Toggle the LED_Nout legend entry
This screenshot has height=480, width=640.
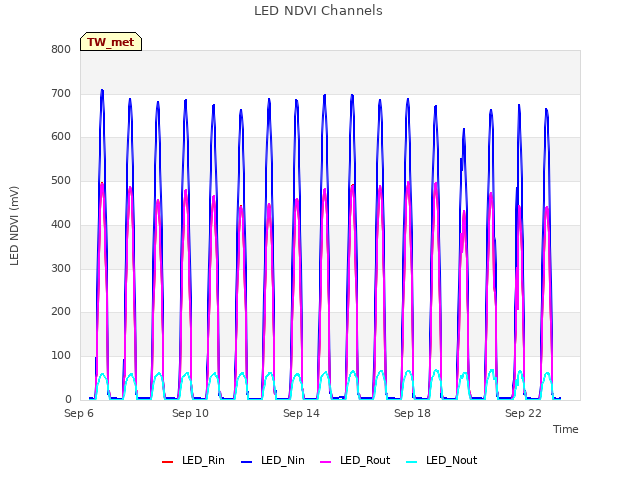click(x=442, y=460)
